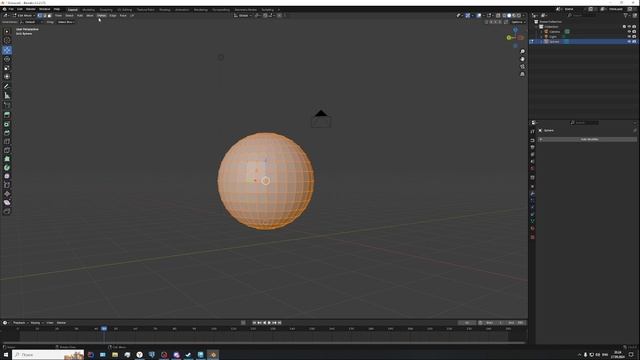Enable edge select mode
Screen dimensions: 640x360
tap(45, 16)
